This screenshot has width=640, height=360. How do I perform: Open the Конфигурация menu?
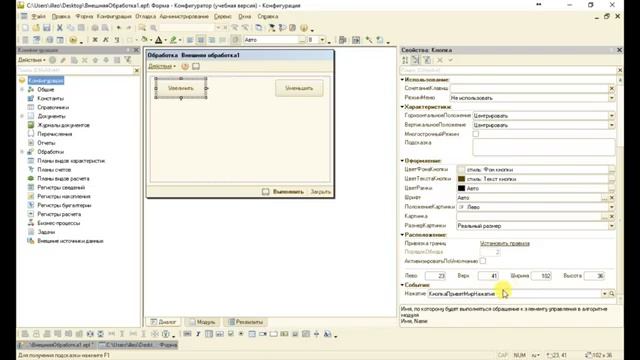tap(114, 16)
